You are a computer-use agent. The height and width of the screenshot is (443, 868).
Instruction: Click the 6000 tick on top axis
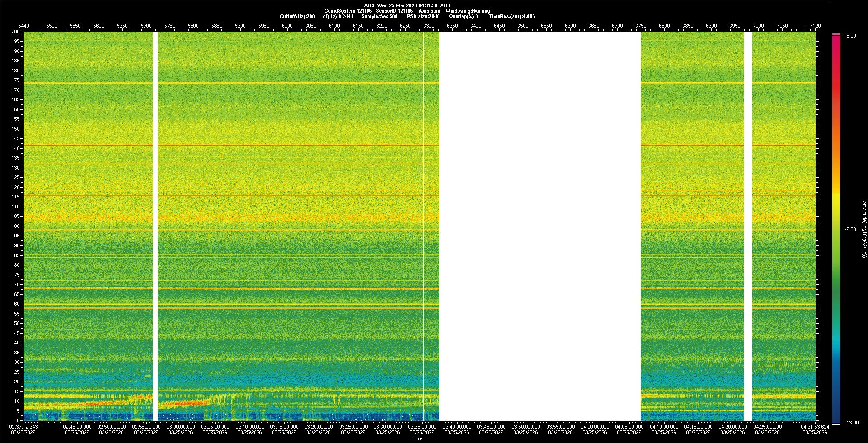coord(287,26)
